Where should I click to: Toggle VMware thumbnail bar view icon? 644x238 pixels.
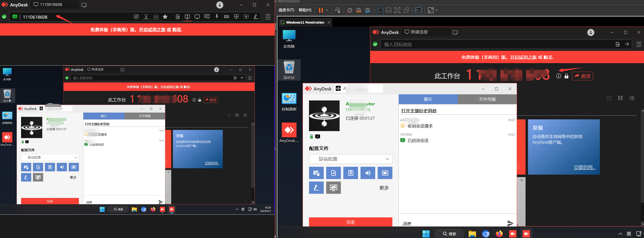coord(388,10)
